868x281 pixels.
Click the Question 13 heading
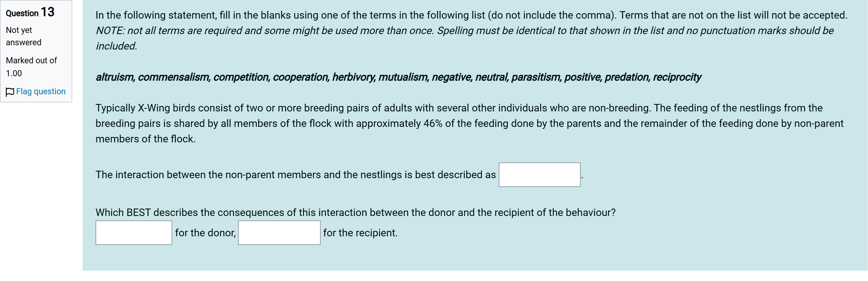30,12
